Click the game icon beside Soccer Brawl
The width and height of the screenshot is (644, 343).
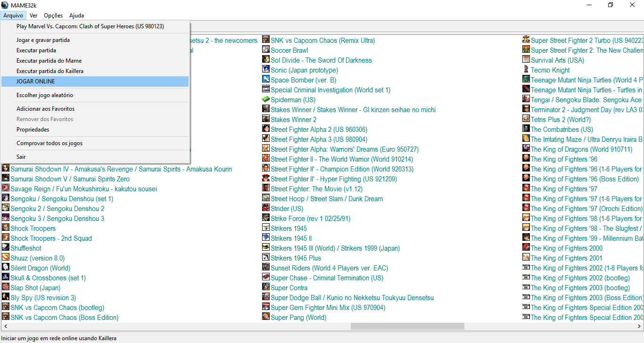point(266,50)
